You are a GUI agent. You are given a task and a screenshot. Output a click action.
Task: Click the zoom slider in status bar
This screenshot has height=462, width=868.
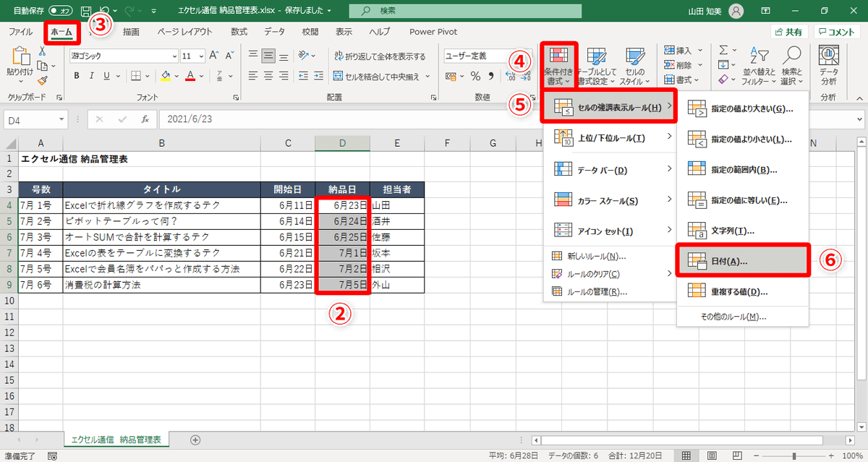click(x=793, y=455)
